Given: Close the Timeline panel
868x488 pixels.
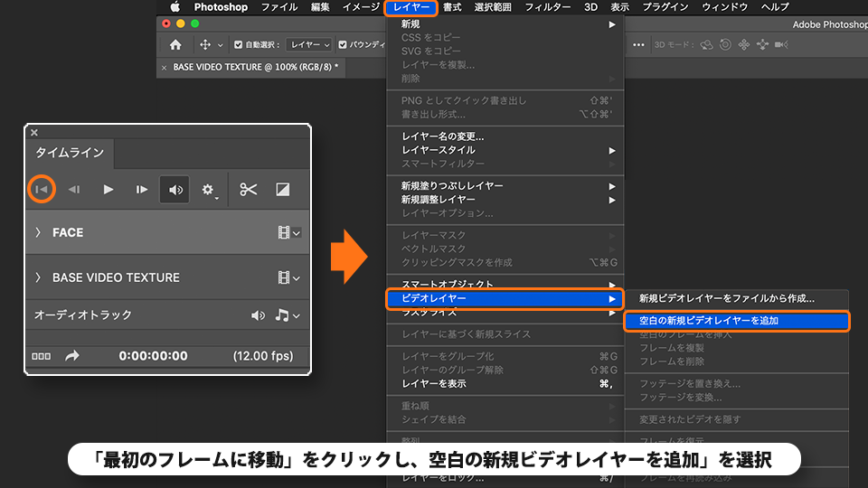Looking at the screenshot, I should click(x=34, y=132).
